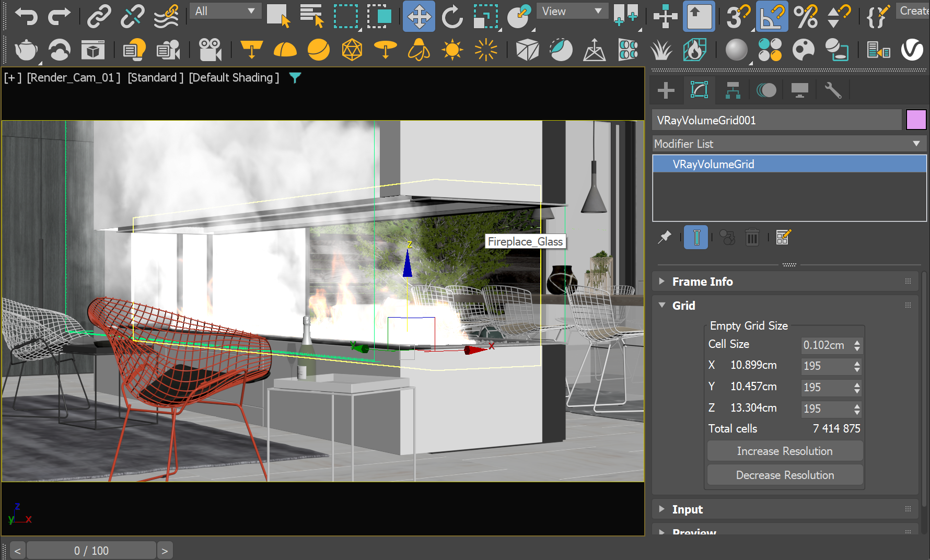Toggle Show End Result button
Viewport: 930px width, 560px height.
(696, 238)
